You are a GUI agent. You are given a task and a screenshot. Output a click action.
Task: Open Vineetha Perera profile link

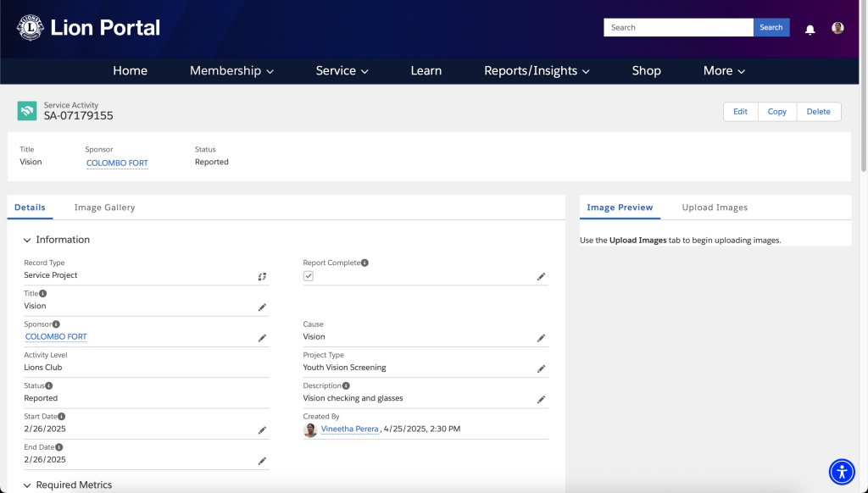[x=350, y=429]
